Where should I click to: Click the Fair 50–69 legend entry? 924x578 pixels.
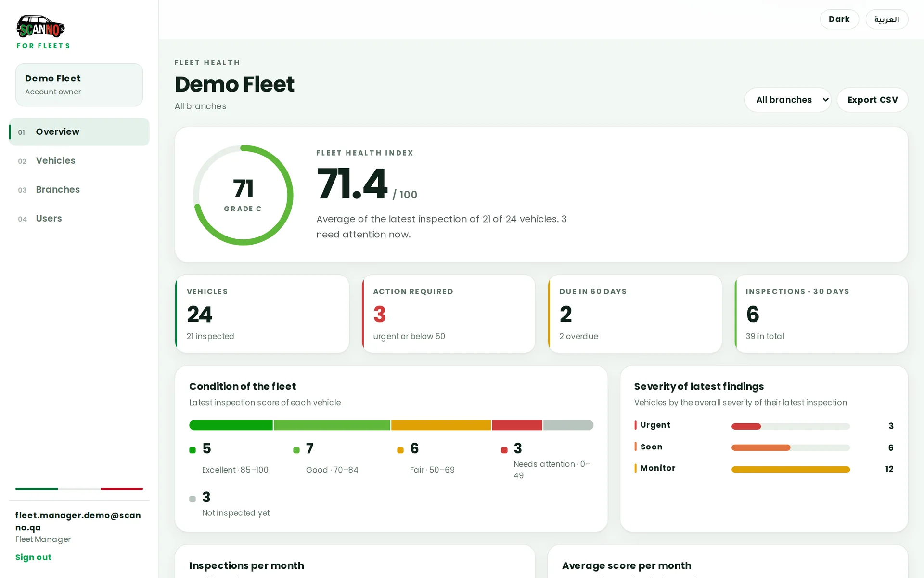426,458
